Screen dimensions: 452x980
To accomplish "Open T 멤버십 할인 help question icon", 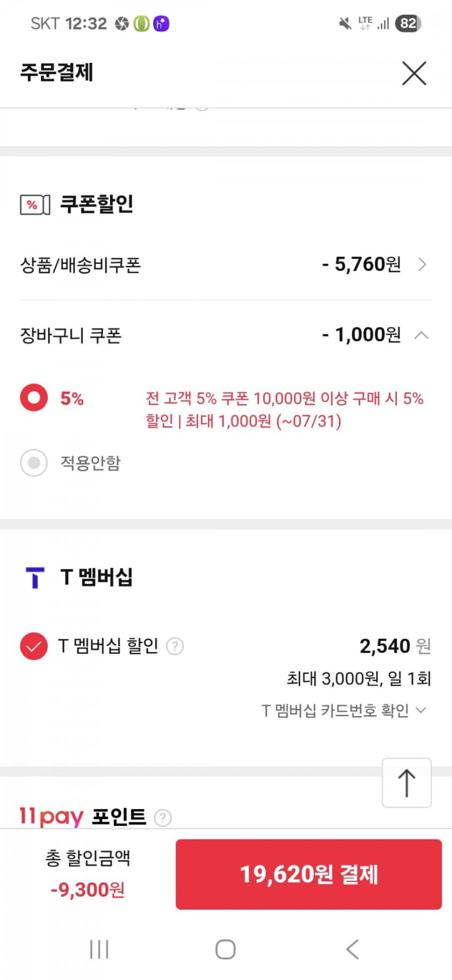I will 175,646.
